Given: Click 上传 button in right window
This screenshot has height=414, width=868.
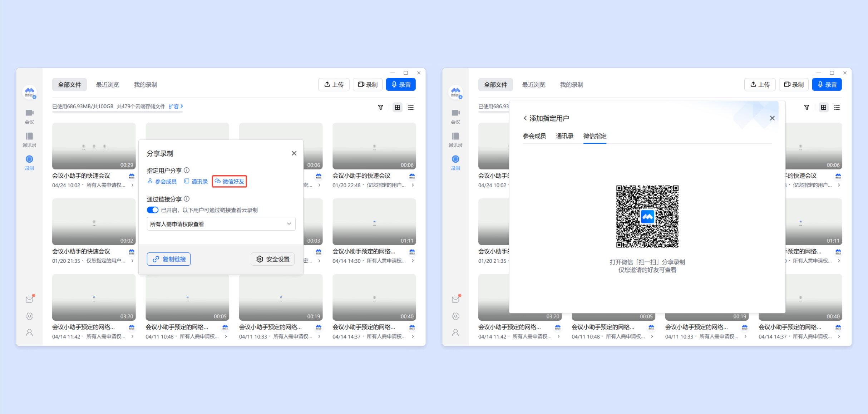Looking at the screenshot, I should [760, 85].
